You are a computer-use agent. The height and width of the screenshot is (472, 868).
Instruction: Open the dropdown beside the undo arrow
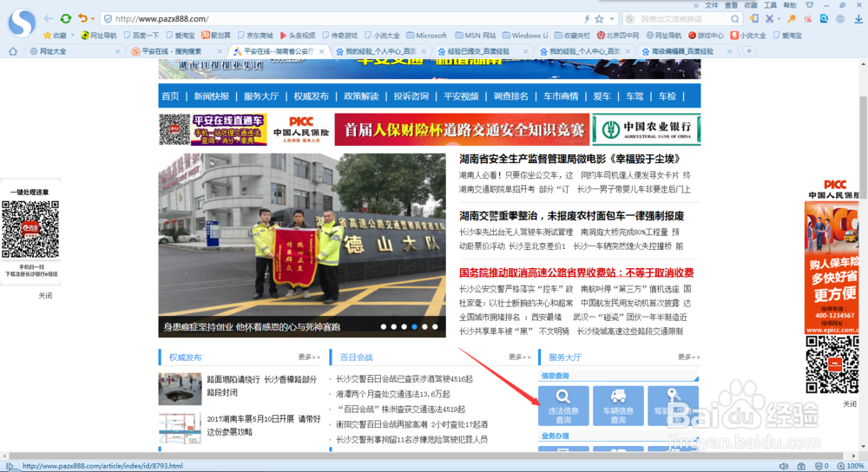93,19
